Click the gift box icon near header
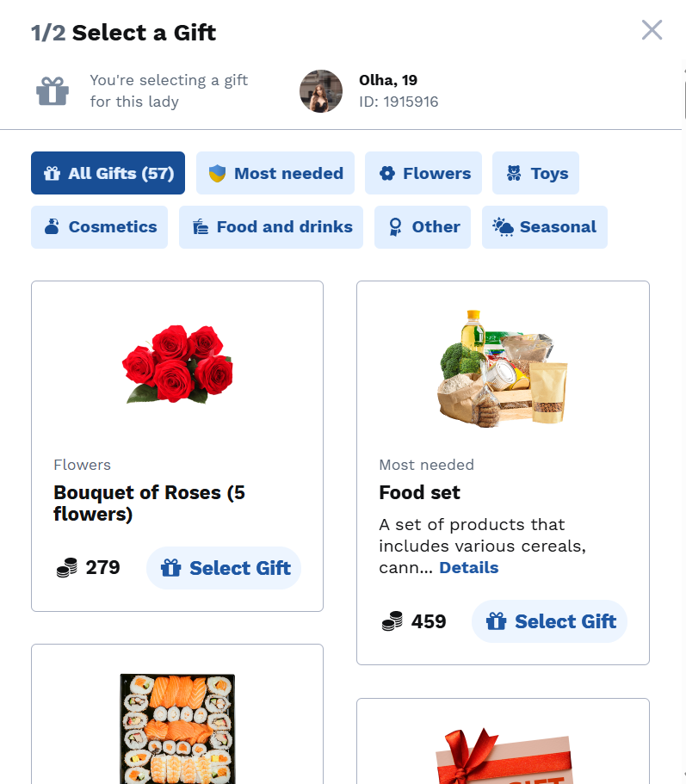The width and height of the screenshot is (686, 784). click(x=53, y=90)
